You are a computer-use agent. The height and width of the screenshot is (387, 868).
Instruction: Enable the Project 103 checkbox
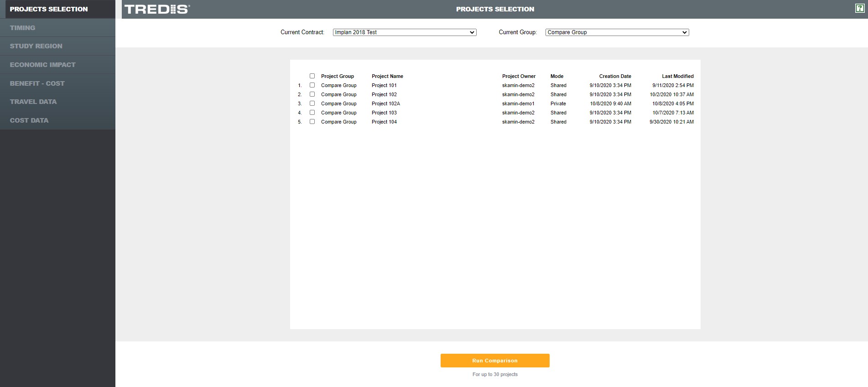[x=312, y=113]
